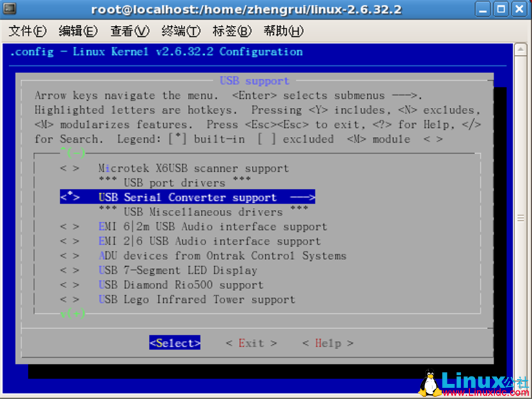Open the 查看(V) menu
Screen dimensions: 532x399
130,31
